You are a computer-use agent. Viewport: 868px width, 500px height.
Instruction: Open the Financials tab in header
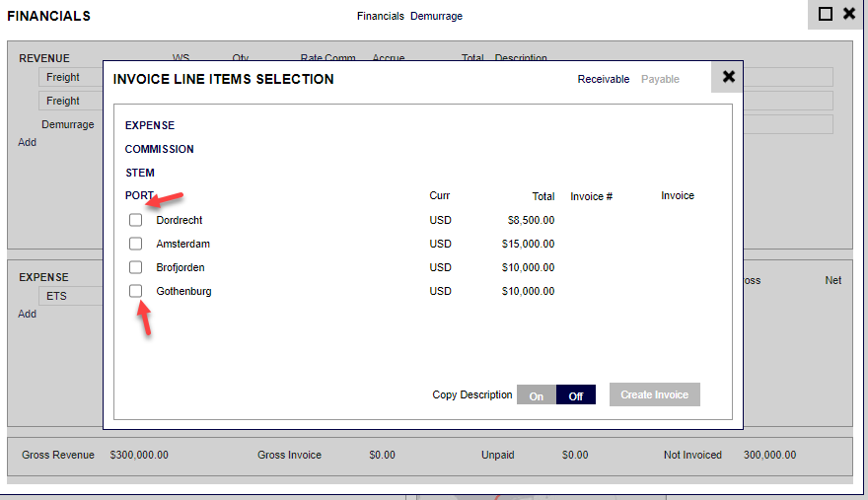(380, 16)
